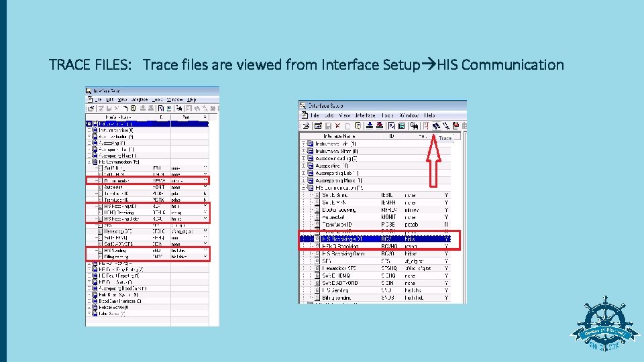Select Billing sending row in smaller window
Viewport: 644px width, 362px height.
(148, 257)
